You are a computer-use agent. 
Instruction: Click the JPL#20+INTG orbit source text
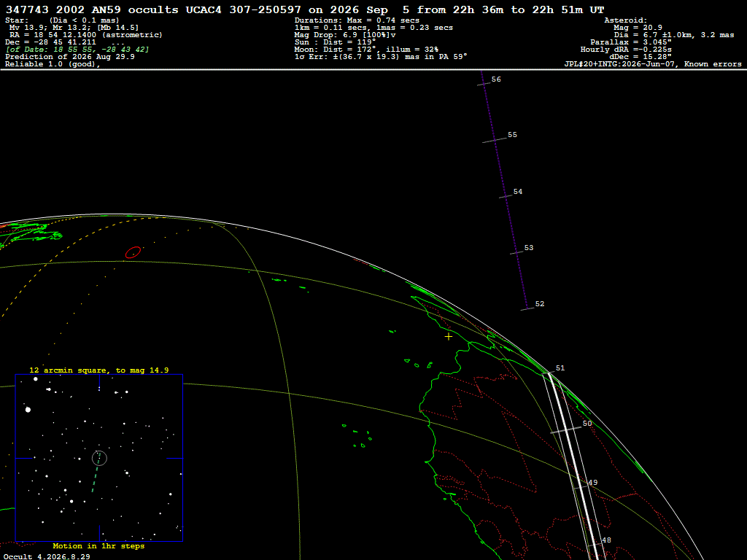pos(653,64)
